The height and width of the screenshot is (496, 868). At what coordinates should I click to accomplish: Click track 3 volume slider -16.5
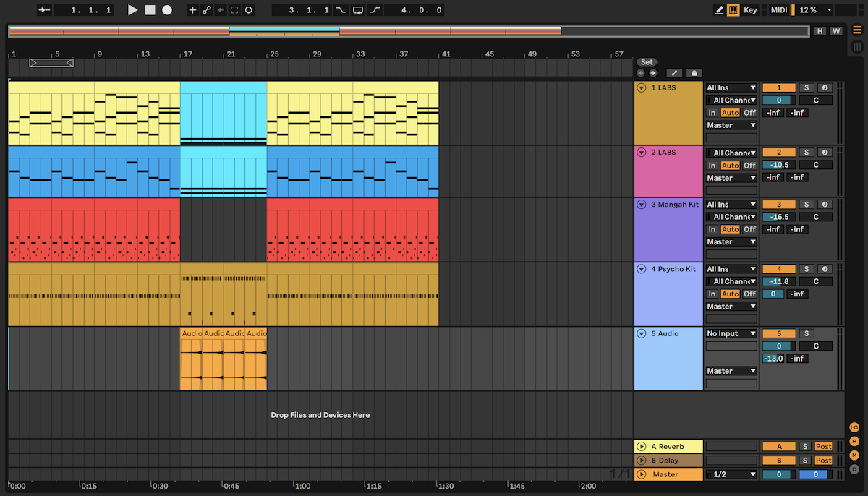click(779, 217)
